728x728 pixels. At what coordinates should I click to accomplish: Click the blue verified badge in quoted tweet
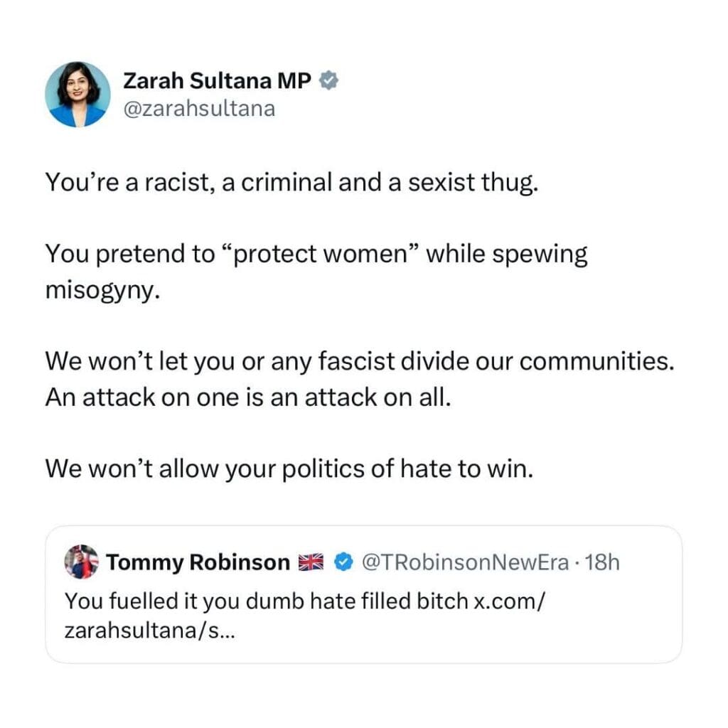point(343,563)
